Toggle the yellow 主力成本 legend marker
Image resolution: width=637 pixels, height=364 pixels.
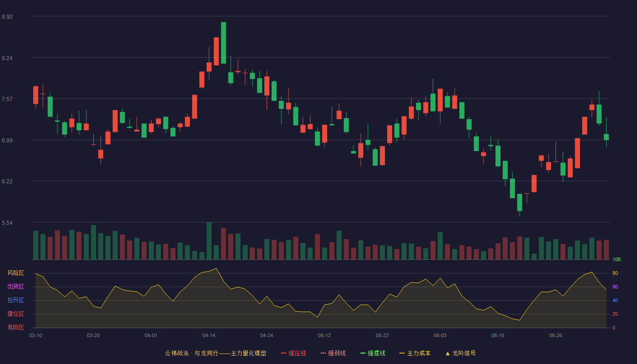[402, 353]
